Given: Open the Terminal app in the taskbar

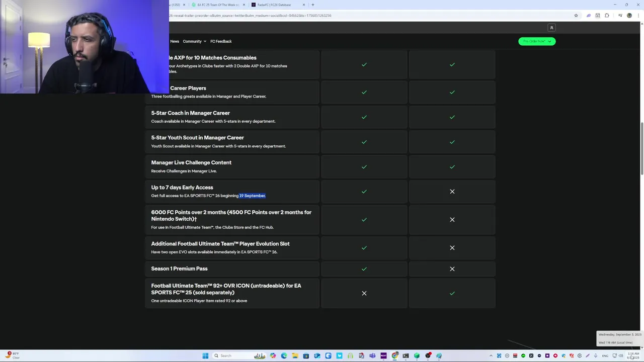Looking at the screenshot, I should click(406, 355).
